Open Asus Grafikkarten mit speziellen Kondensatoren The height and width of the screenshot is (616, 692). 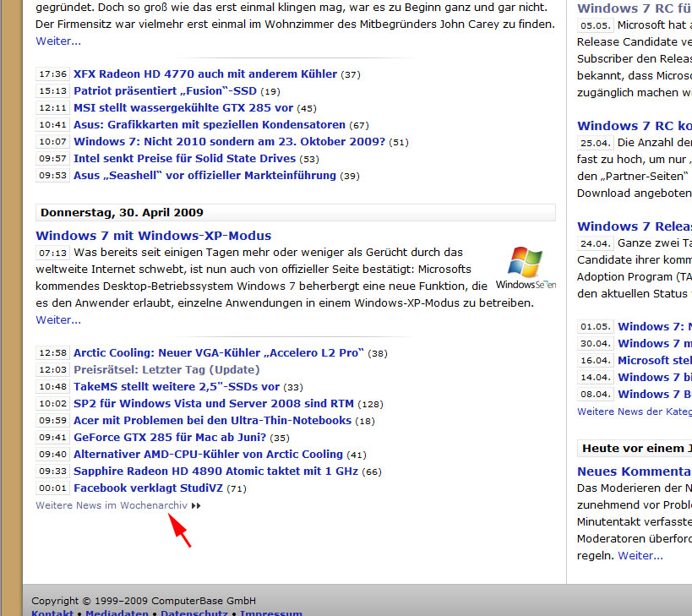pyautogui.click(x=210, y=125)
